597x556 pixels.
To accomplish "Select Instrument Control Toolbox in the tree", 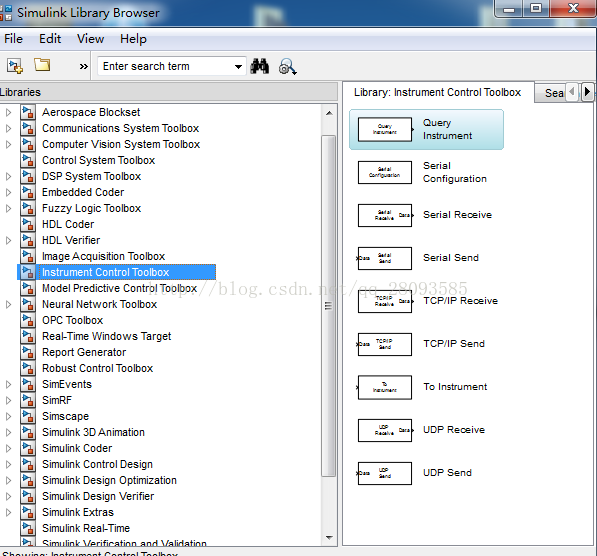I will [105, 272].
